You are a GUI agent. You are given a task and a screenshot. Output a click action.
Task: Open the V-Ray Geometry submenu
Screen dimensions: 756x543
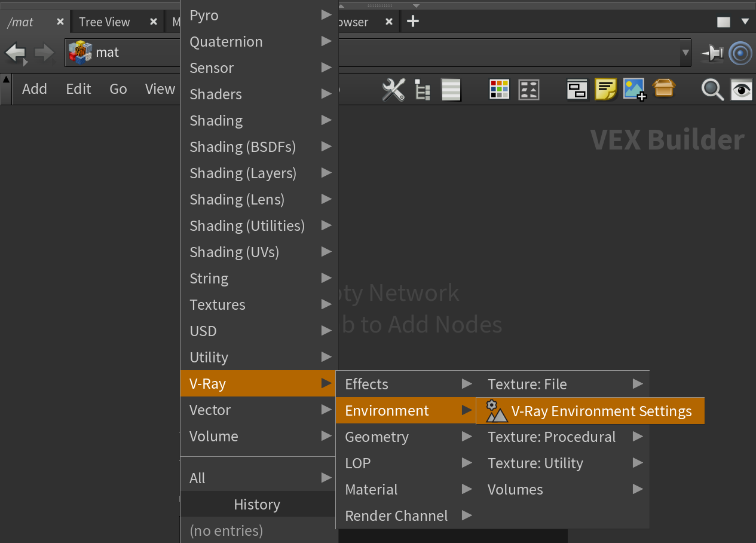pos(406,437)
